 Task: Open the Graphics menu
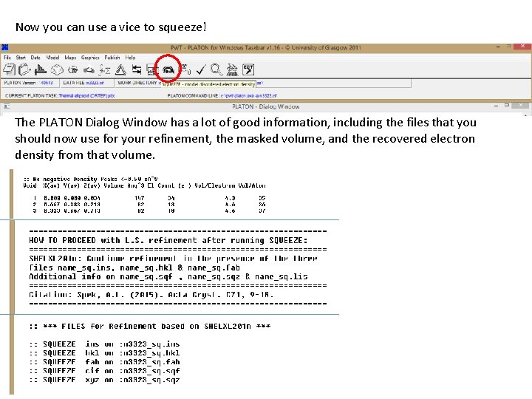click(90, 58)
